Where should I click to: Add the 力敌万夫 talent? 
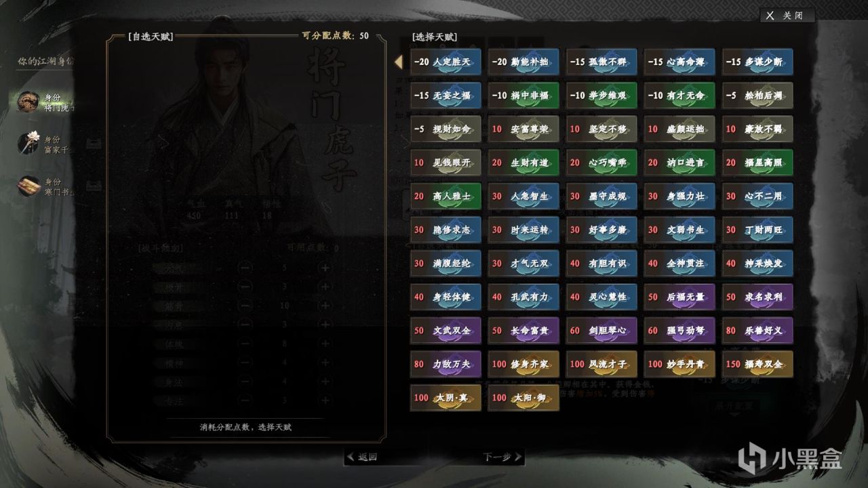click(446, 364)
